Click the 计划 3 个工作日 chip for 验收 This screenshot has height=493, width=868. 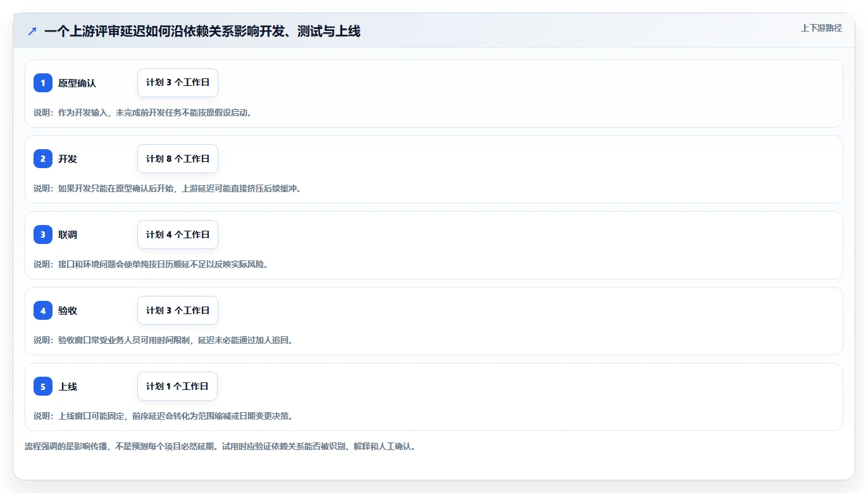pyautogui.click(x=178, y=310)
